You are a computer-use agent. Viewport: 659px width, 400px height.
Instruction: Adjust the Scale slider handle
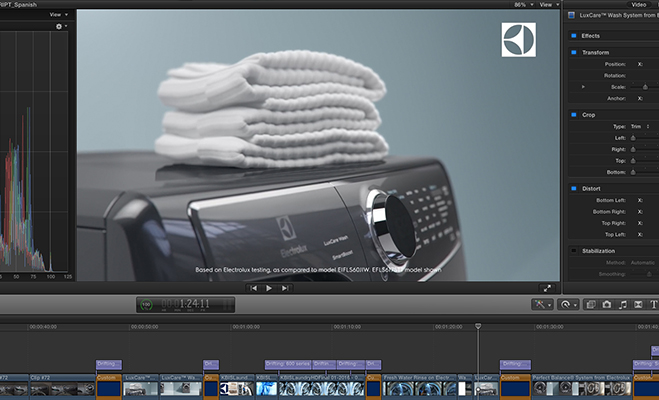click(645, 87)
